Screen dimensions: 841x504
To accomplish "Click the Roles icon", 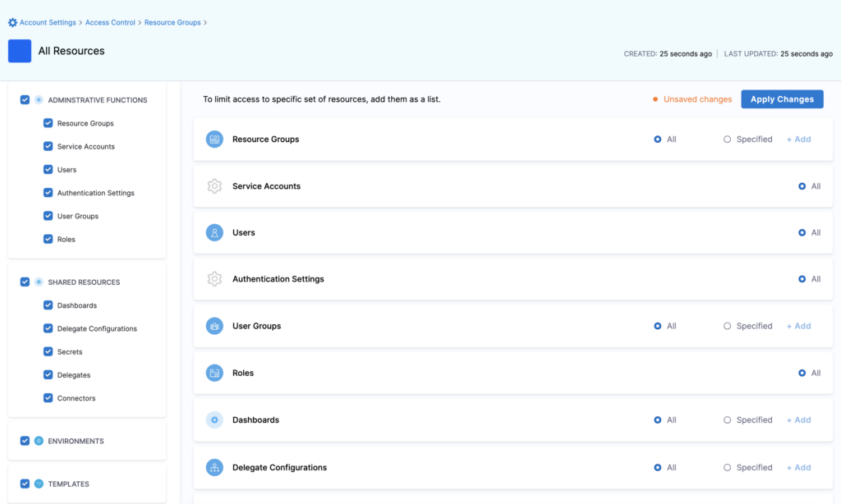I will (x=214, y=373).
